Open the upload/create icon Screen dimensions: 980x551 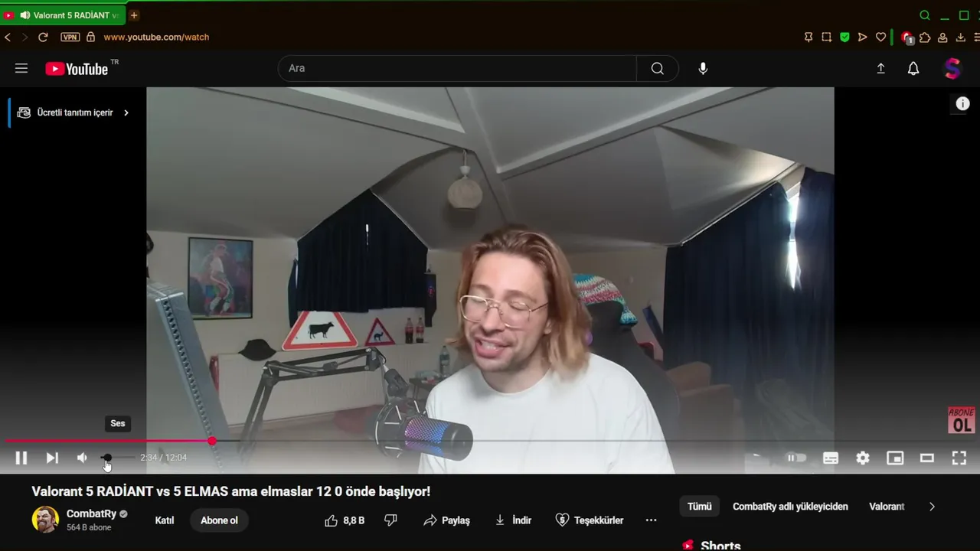click(880, 68)
